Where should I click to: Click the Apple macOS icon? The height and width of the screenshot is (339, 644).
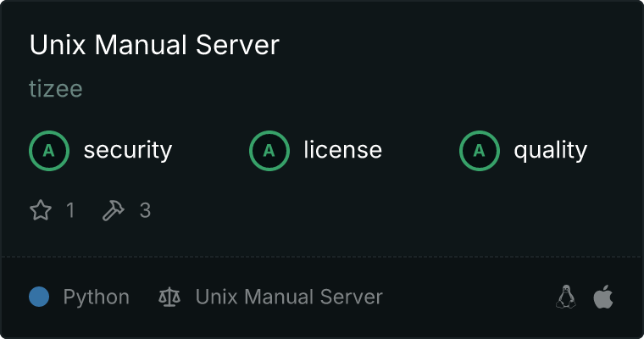coord(602,297)
